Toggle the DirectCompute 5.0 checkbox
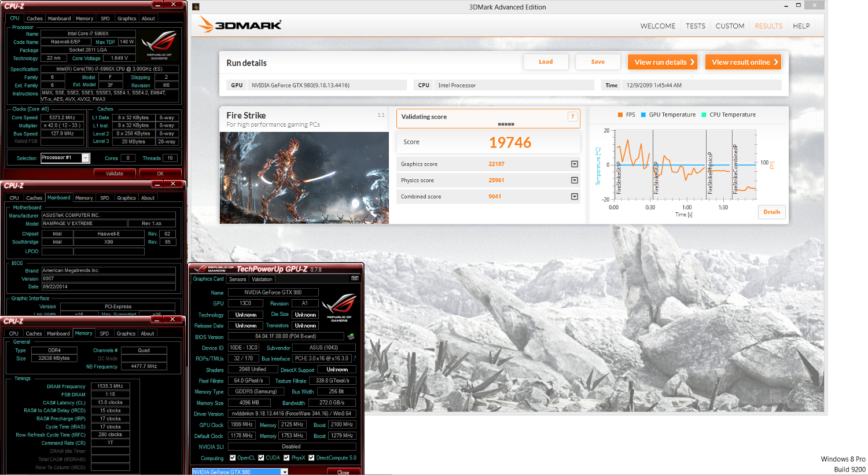Screen dimensions: 868x475 (x=311, y=458)
